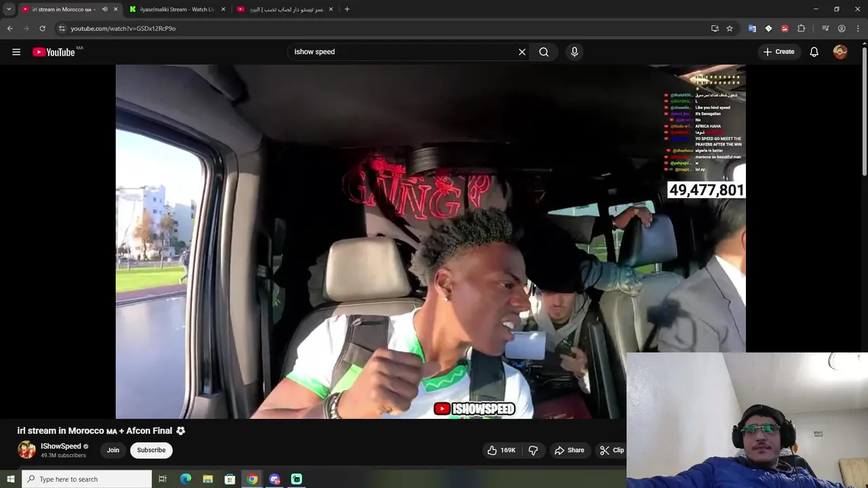This screenshot has width=868, height=488.
Task: Clear the search box with the X icon
Action: pos(522,52)
